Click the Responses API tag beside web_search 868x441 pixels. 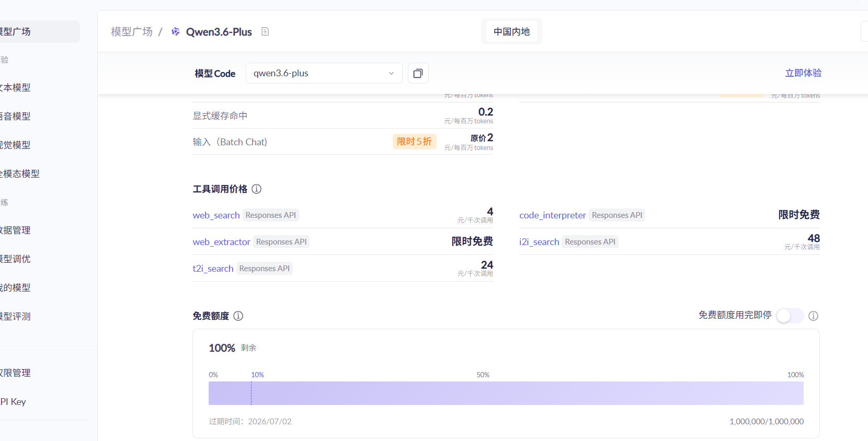point(271,215)
